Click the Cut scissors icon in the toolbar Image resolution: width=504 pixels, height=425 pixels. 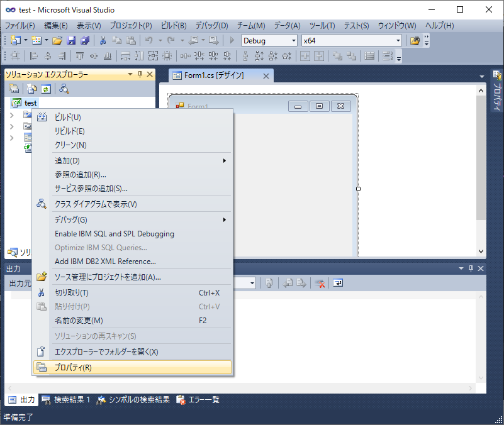(103, 40)
